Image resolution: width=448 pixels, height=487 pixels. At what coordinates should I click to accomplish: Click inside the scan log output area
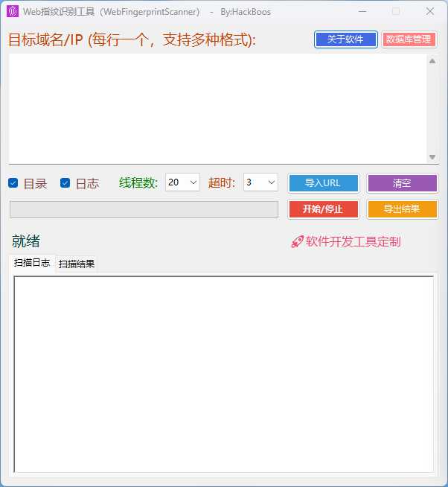[x=223, y=375]
